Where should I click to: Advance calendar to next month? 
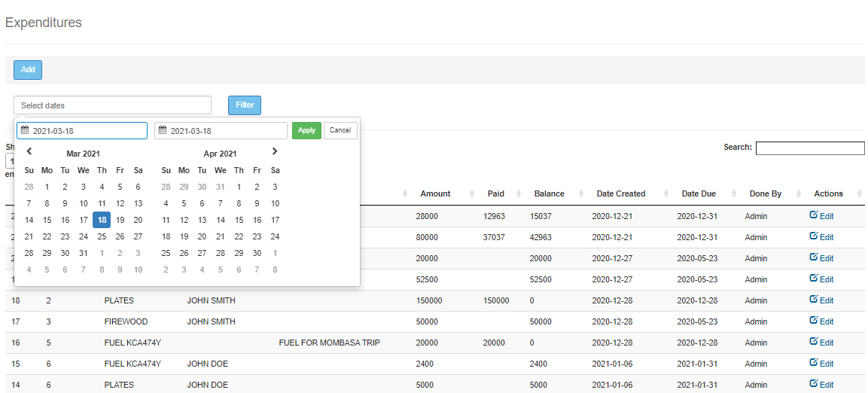[274, 152]
